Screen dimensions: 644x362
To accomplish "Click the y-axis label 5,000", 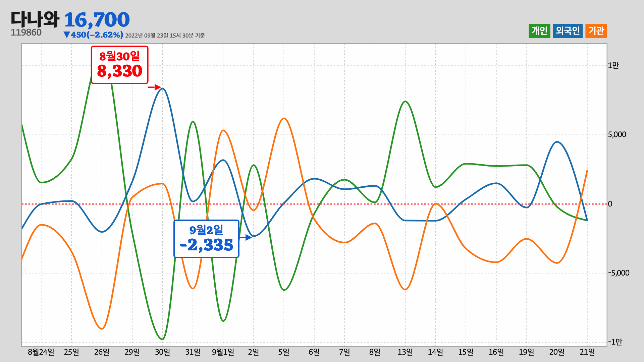I will 617,135.
